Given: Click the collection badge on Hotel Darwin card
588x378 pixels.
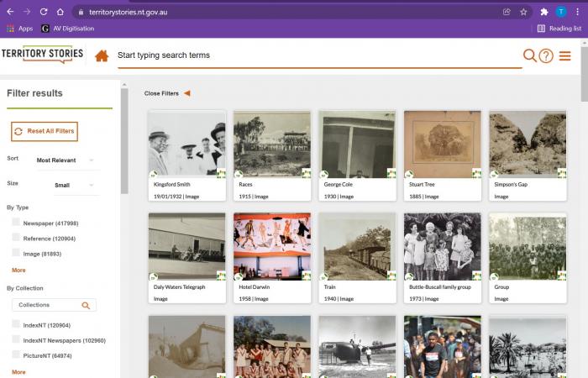Looking at the screenshot, I should point(307,276).
